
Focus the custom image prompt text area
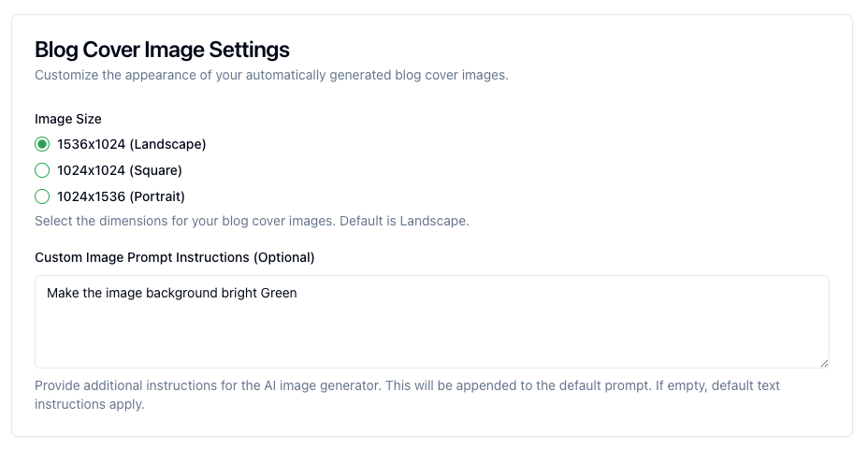pyautogui.click(x=431, y=332)
